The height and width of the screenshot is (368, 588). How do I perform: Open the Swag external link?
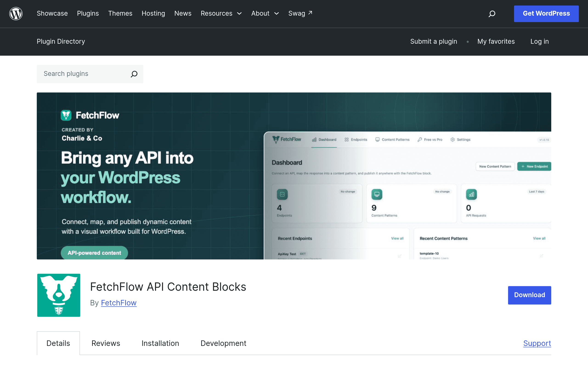point(300,13)
